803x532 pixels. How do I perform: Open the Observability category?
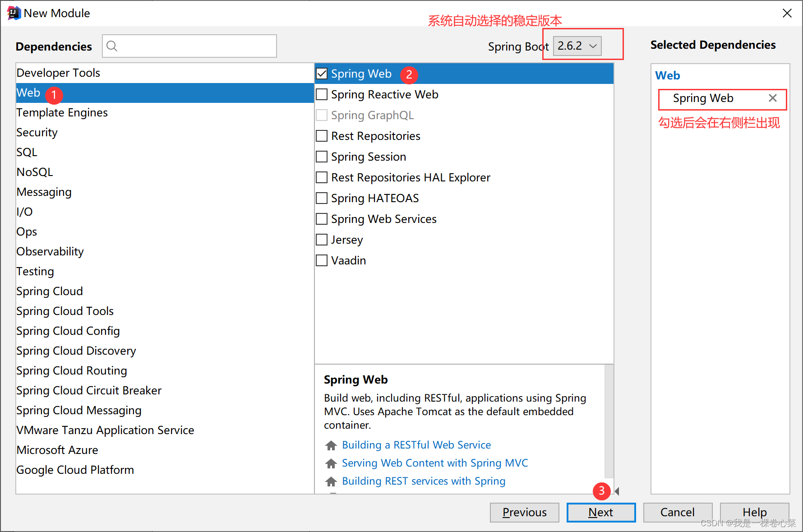[165, 252]
